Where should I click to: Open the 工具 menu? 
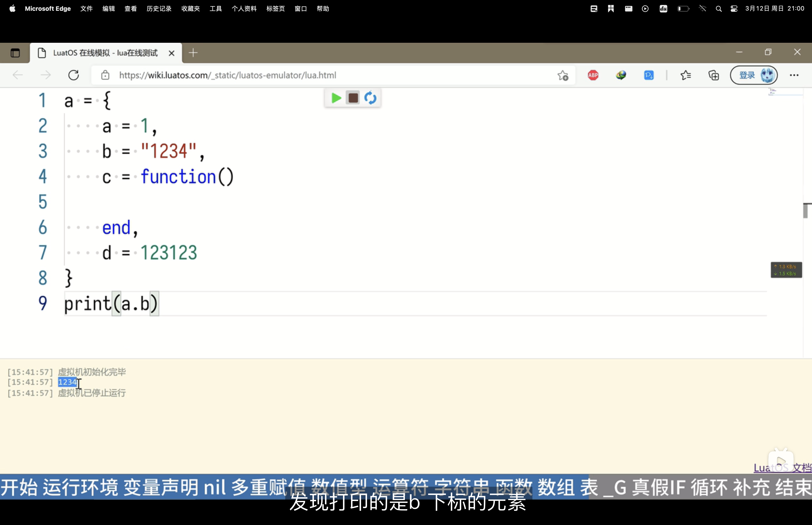tap(216, 8)
